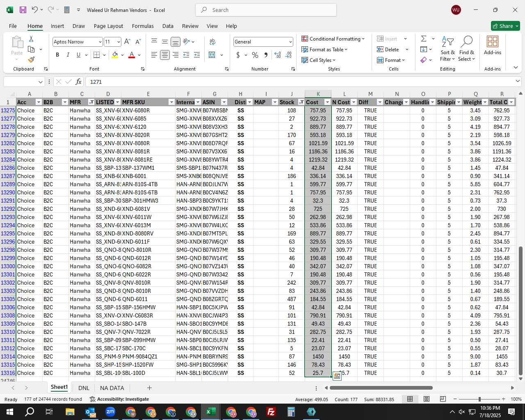Toggle Align Left
525x420 pixels.
pyautogui.click(x=154, y=55)
